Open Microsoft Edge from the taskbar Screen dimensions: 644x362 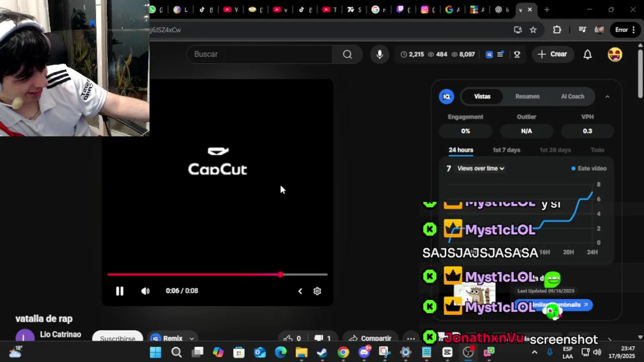(281, 352)
